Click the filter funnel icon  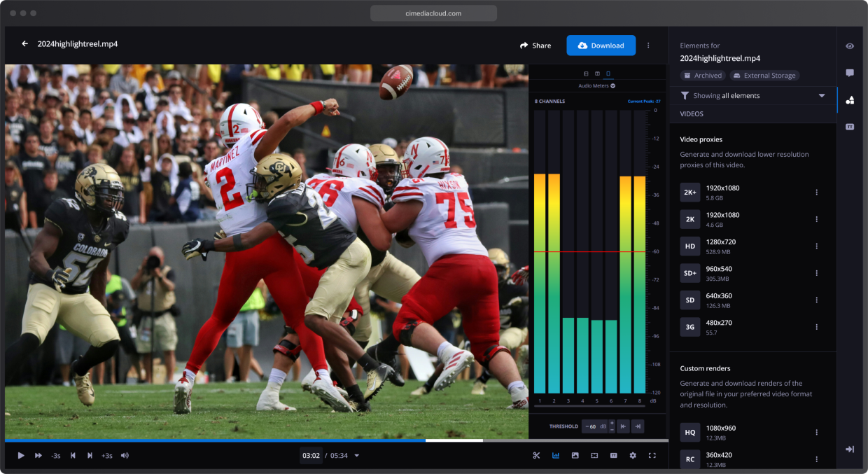click(685, 96)
